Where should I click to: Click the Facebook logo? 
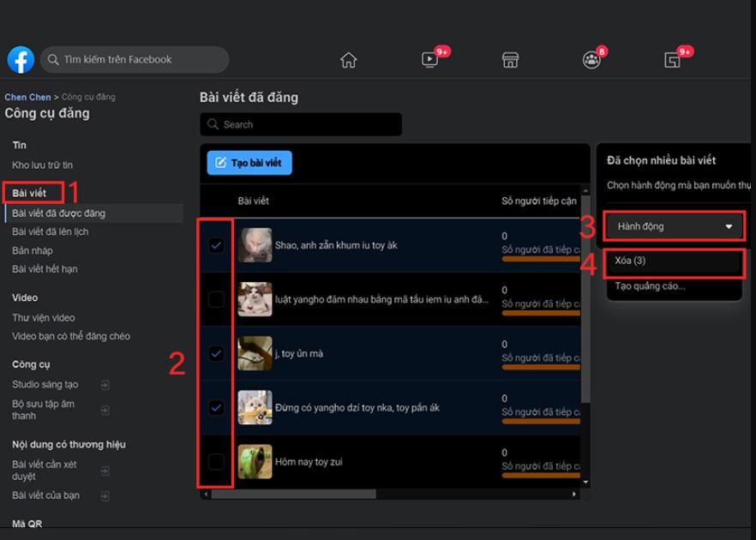pyautogui.click(x=20, y=59)
